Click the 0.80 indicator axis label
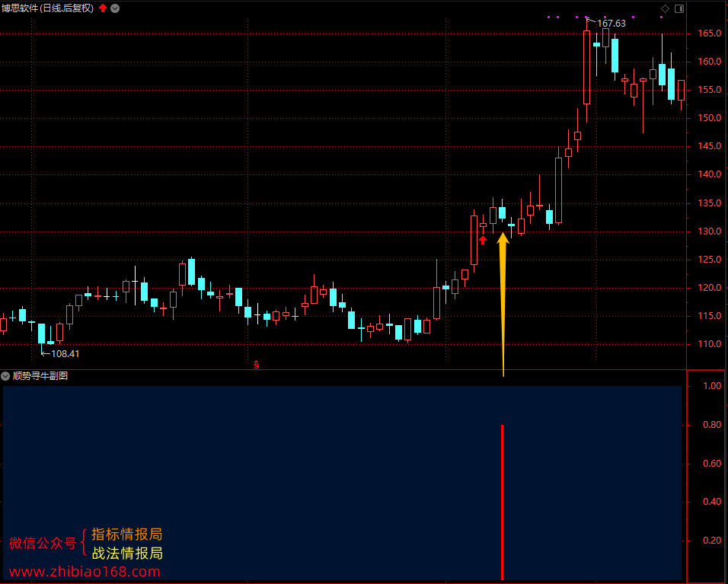The width and height of the screenshot is (728, 584). (712, 425)
